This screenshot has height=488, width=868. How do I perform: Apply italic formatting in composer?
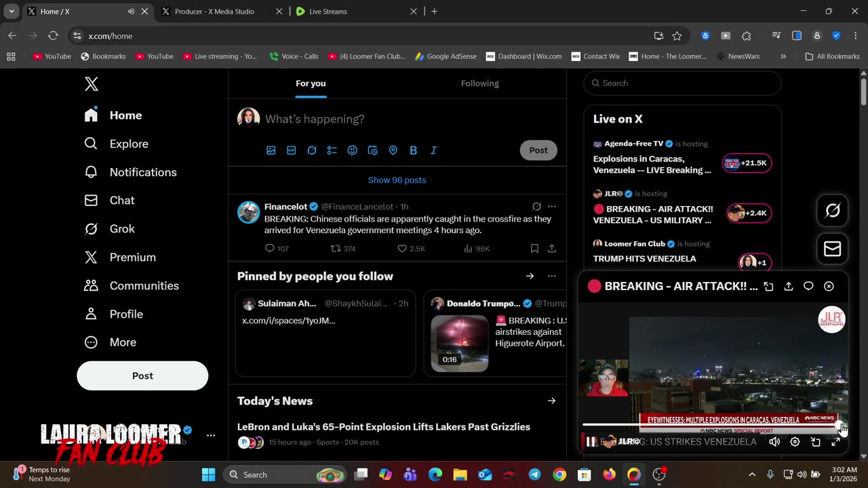click(x=434, y=150)
